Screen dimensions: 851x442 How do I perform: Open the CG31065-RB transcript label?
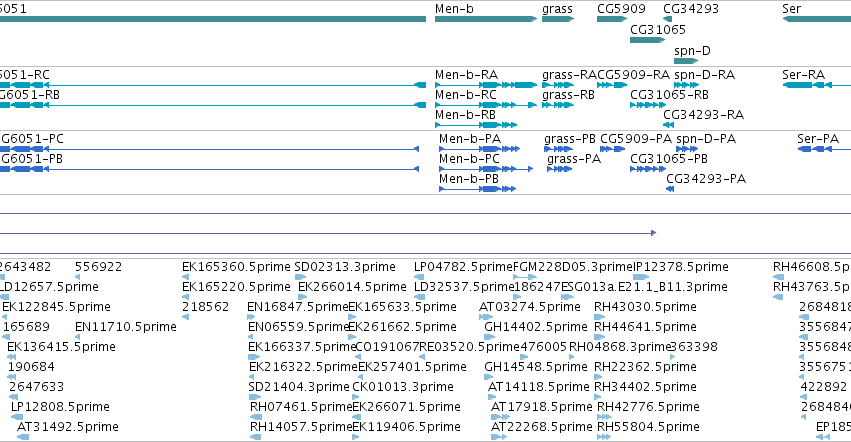coord(669,95)
